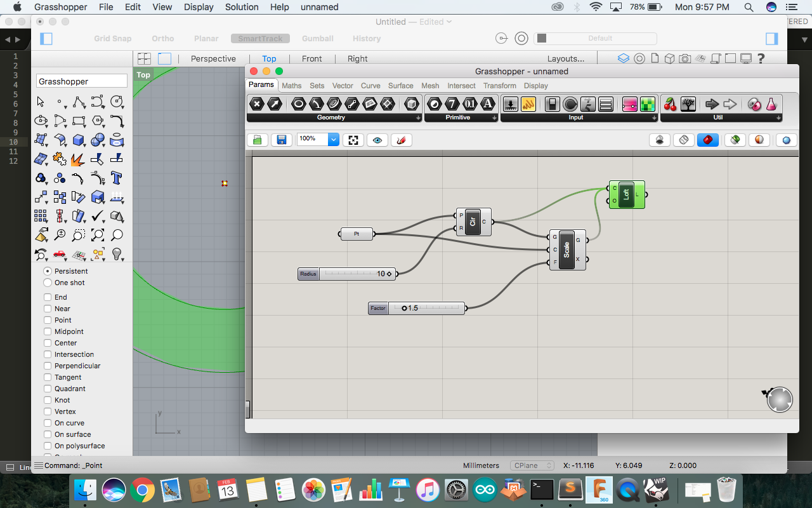Select the Box solid tool
812x508 pixels.
pos(79,140)
